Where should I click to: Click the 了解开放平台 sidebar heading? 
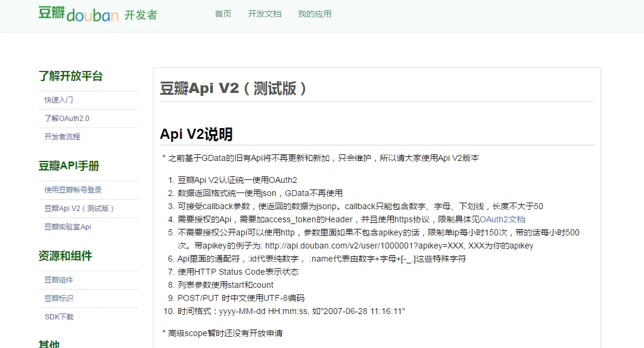pos(71,76)
